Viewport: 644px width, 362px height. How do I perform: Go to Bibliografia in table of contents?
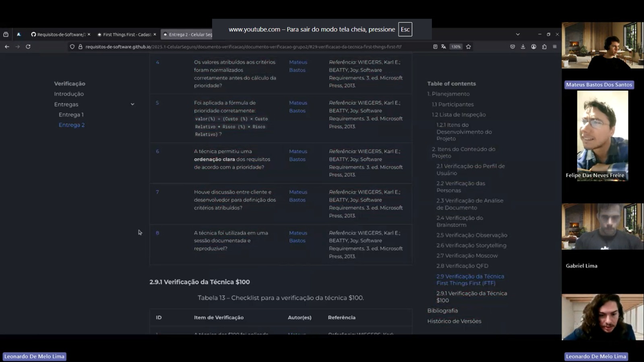coord(442,311)
